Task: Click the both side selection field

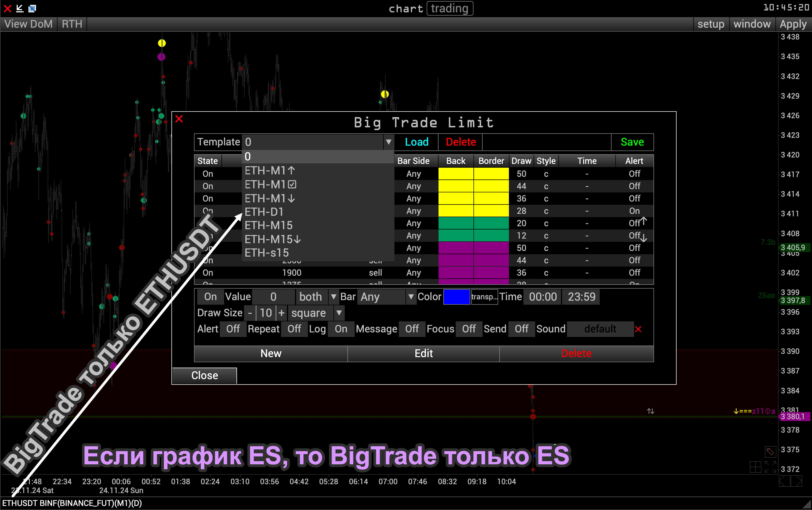Action: click(x=312, y=297)
